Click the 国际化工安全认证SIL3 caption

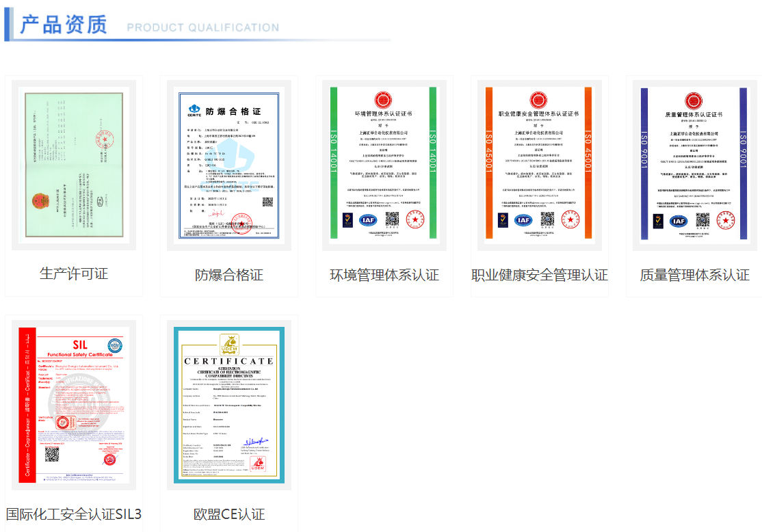74,514
